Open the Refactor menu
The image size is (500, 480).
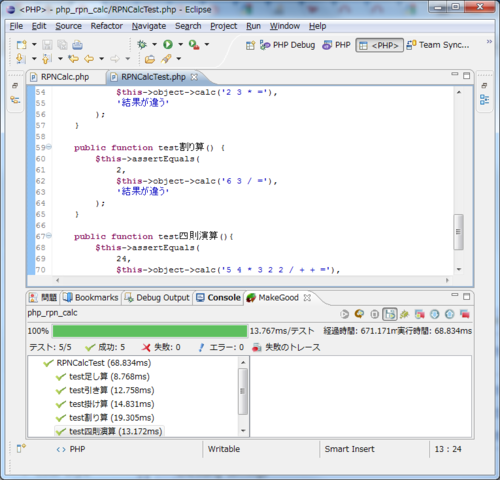tap(107, 26)
